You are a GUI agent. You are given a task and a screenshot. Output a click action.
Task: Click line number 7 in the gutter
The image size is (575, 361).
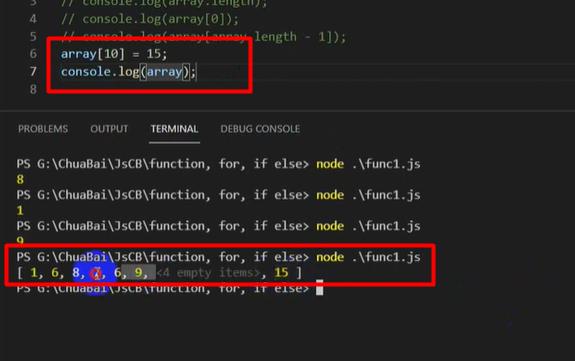click(33, 71)
